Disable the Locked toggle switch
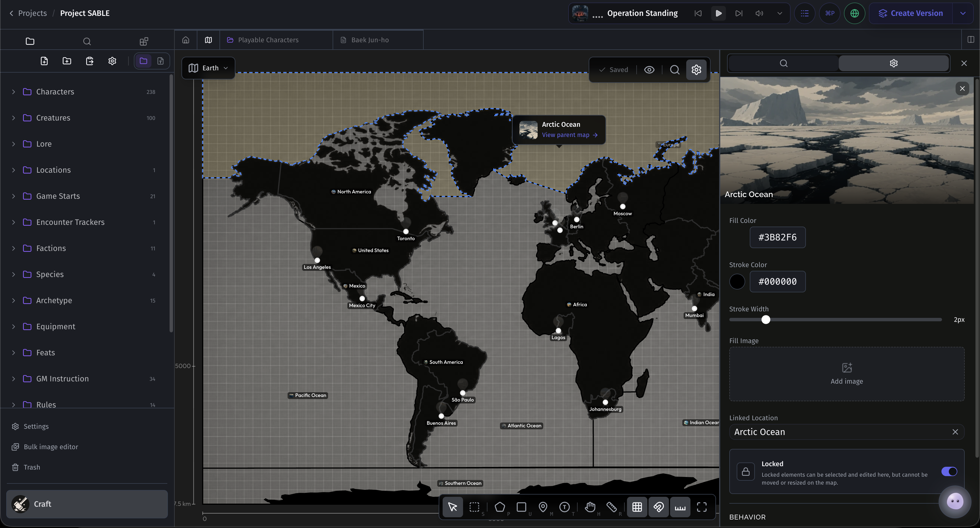The height and width of the screenshot is (528, 980). (949, 472)
